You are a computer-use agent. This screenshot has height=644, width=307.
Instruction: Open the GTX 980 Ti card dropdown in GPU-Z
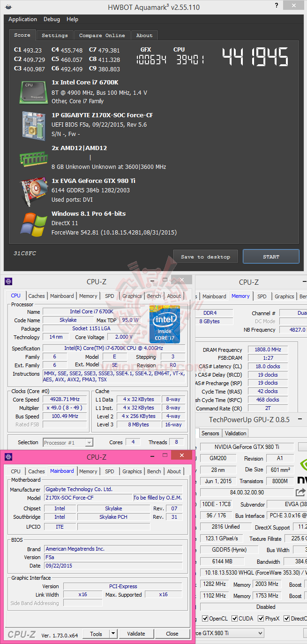(229, 633)
